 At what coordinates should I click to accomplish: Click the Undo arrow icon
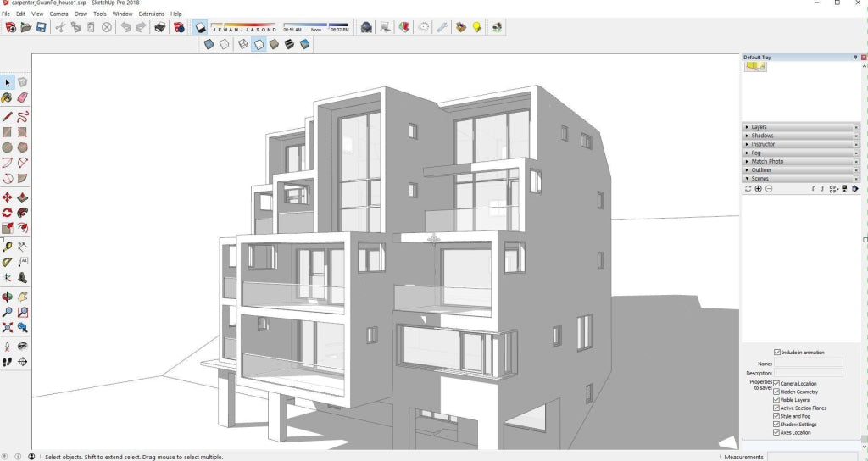pos(126,27)
